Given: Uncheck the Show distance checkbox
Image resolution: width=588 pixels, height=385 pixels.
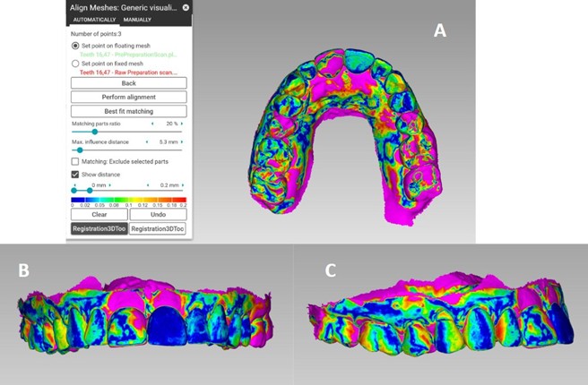Looking at the screenshot, I should (75, 175).
